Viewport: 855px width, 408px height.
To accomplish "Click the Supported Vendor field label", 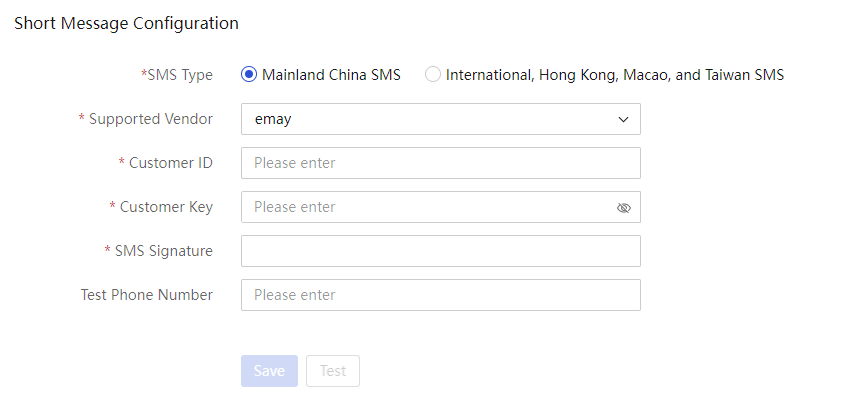I will pyautogui.click(x=146, y=119).
